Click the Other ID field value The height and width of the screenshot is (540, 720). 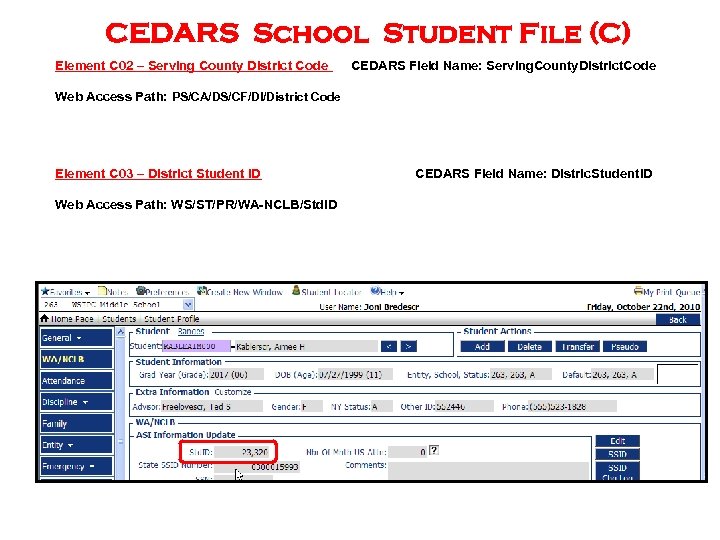pyautogui.click(x=464, y=406)
